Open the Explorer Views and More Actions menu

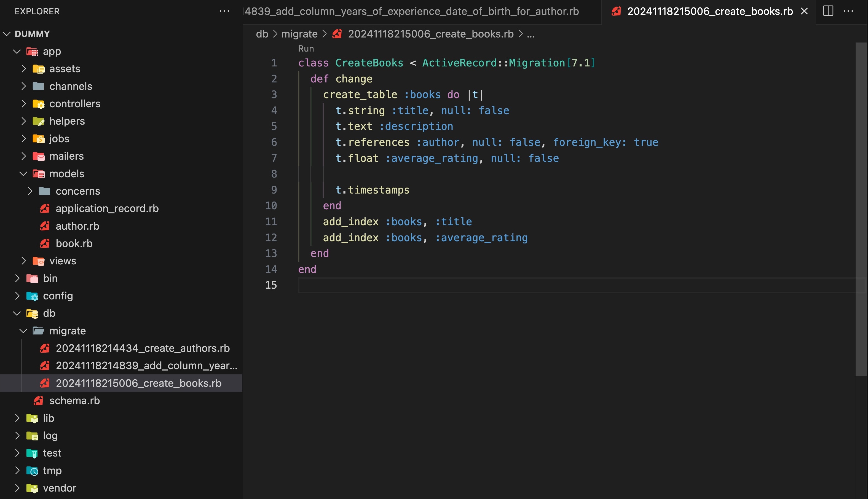pyautogui.click(x=224, y=11)
